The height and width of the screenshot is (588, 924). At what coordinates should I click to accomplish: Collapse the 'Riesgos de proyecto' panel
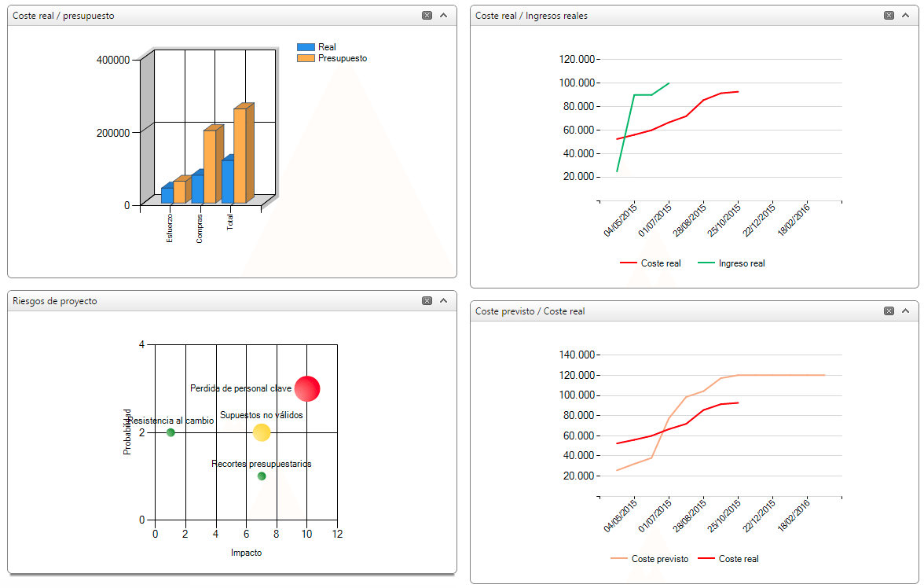[443, 301]
